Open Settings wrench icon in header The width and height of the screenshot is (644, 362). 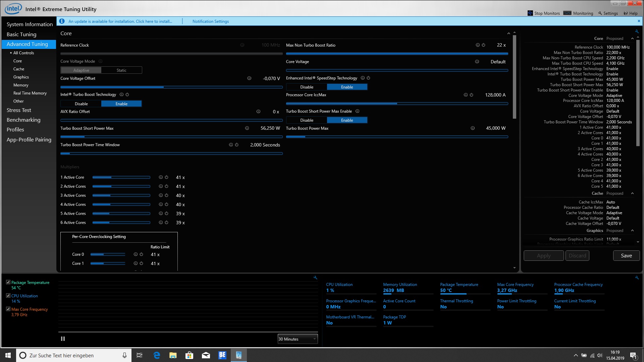pyautogui.click(x=600, y=13)
